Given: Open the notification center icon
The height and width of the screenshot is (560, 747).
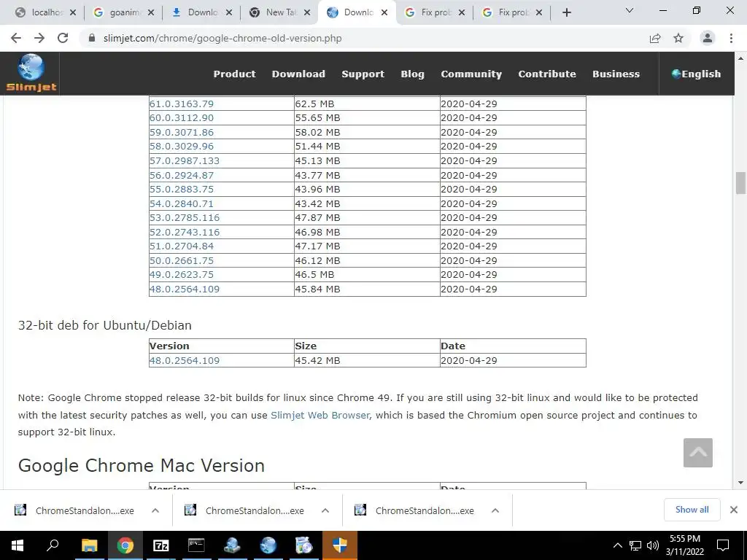Looking at the screenshot, I should tap(723, 545).
